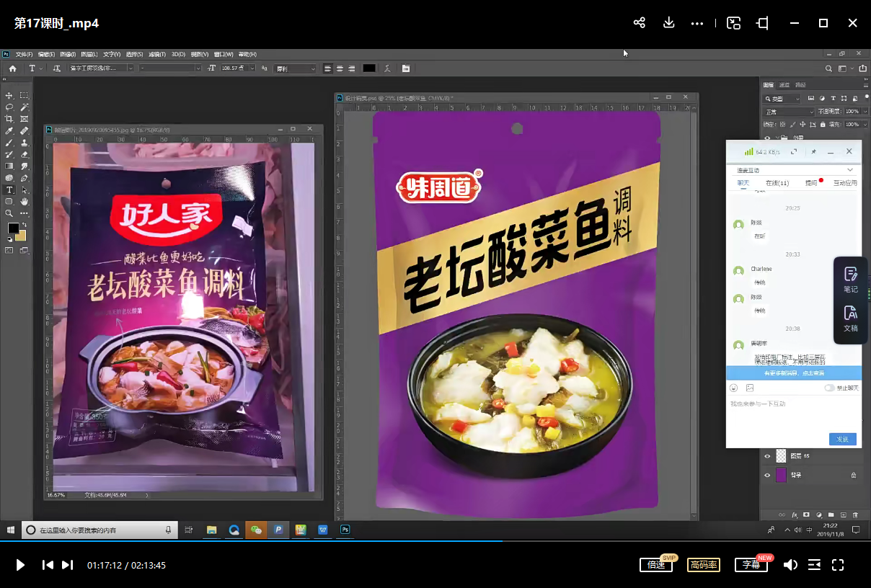
Task: Open the 滤镜(T) menu
Action: [x=156, y=54]
